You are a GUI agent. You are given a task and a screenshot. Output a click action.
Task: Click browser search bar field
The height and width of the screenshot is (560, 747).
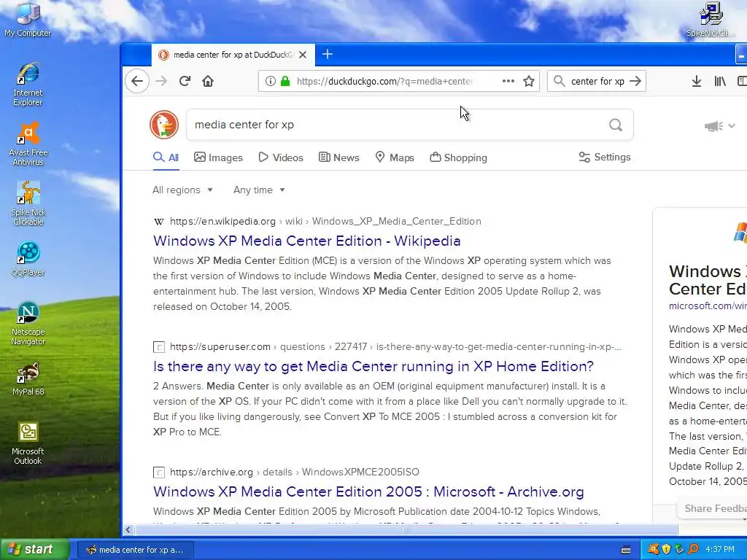tap(597, 82)
